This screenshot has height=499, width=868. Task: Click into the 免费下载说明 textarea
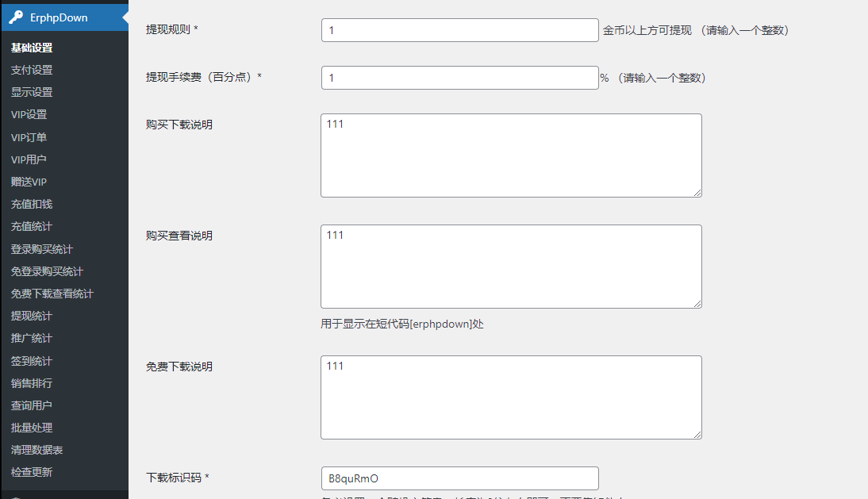pyautogui.click(x=511, y=397)
